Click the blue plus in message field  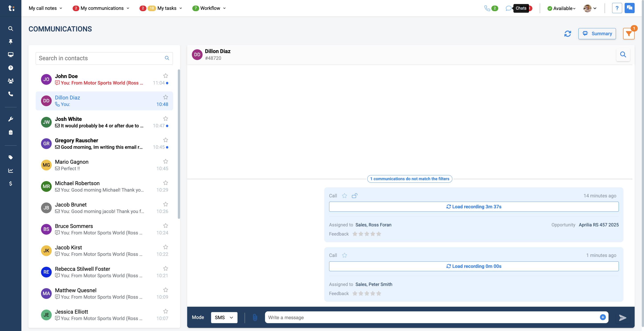[x=603, y=317]
